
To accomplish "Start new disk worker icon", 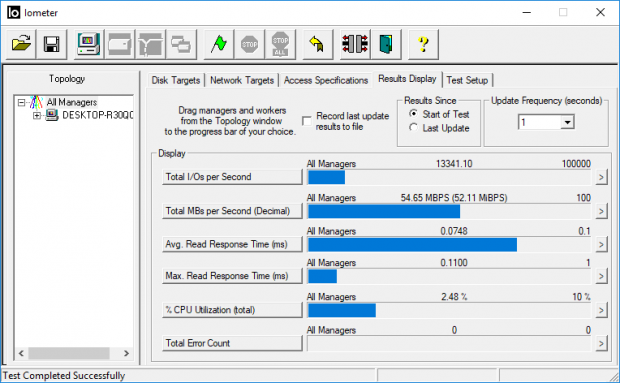I will [119, 44].
